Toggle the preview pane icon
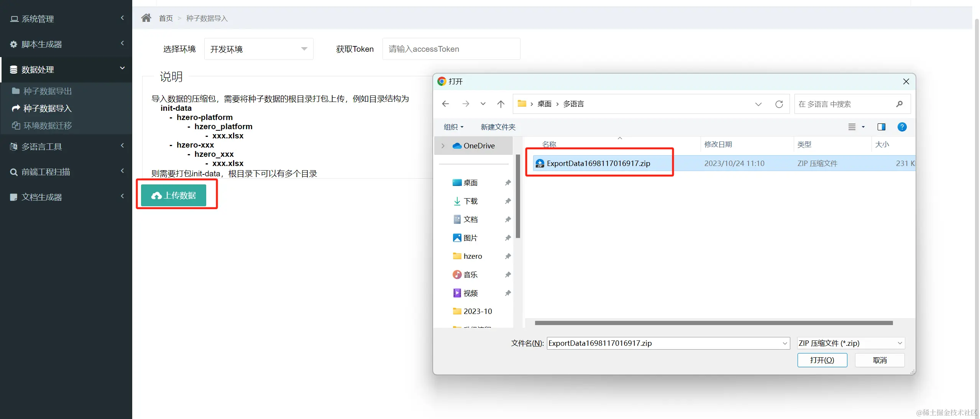Viewport: 980px width, 419px height. pyautogui.click(x=881, y=127)
